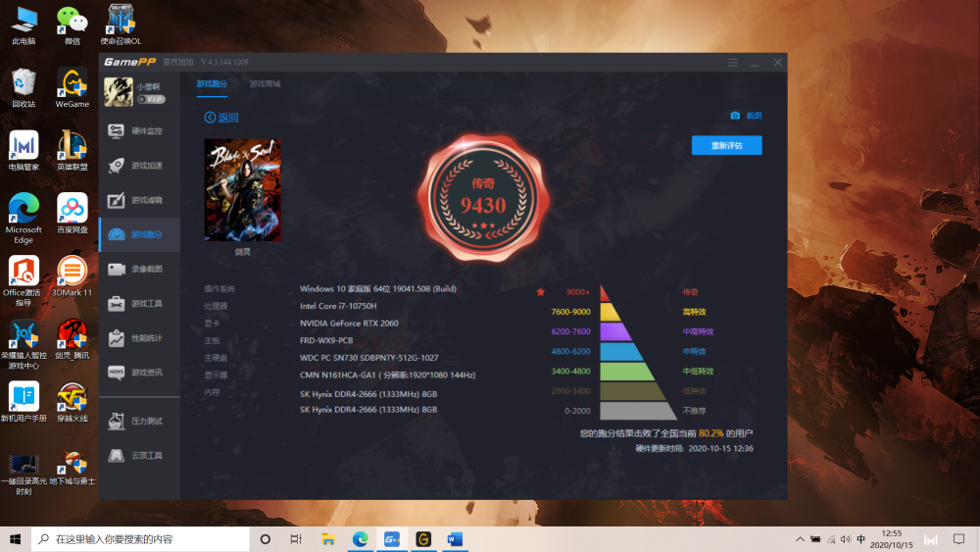Switch to 游戏跑分 top tab
980x552 pixels.
click(x=212, y=83)
